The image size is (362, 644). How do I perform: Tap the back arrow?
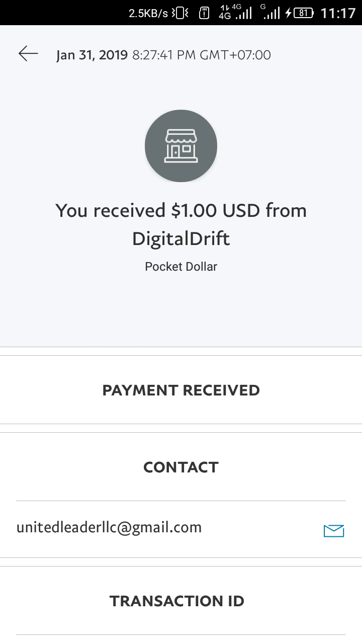tap(28, 54)
